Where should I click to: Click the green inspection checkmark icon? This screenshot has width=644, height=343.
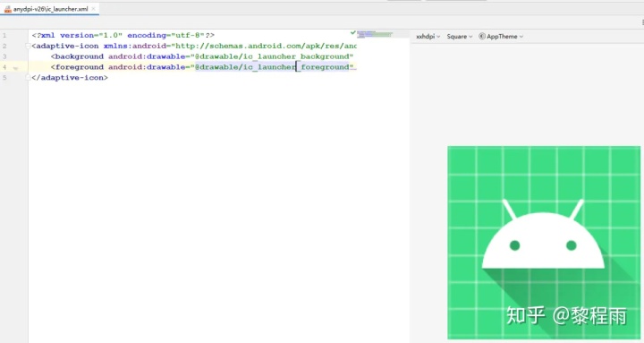[x=352, y=32]
